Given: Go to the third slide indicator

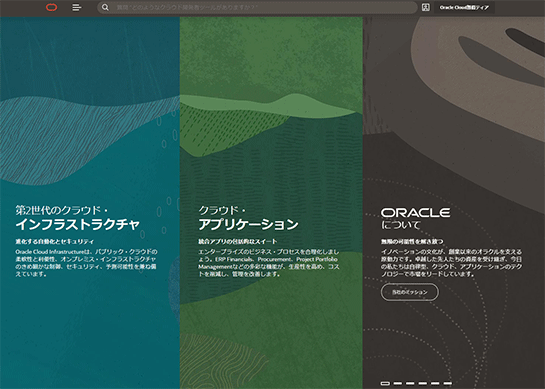Looking at the screenshot, I should [410, 383].
